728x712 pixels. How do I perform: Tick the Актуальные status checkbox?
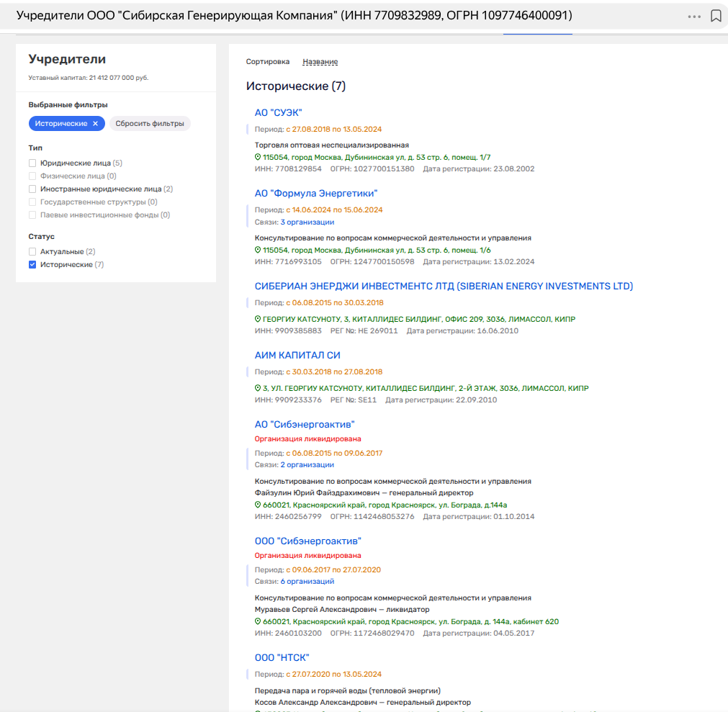(x=32, y=252)
